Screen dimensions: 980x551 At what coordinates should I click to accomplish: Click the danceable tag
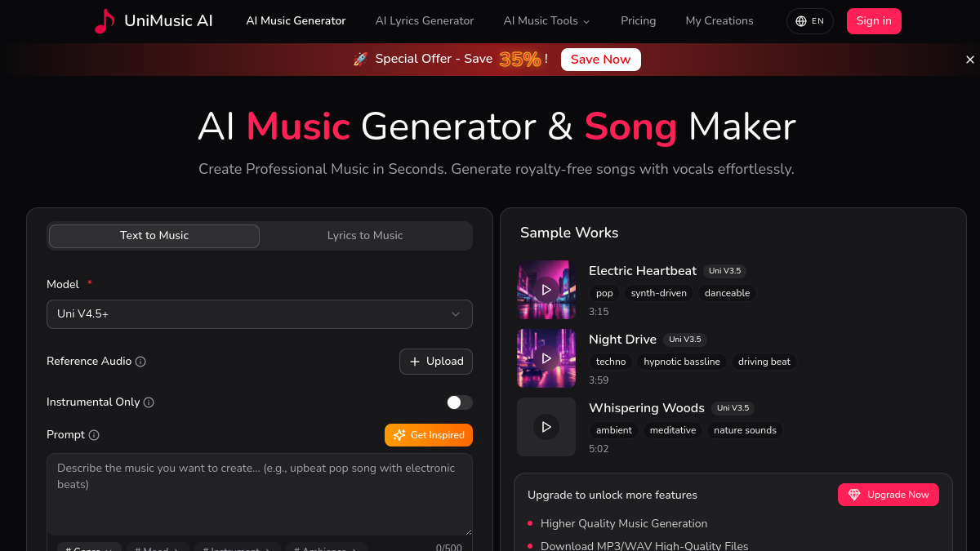[727, 293]
